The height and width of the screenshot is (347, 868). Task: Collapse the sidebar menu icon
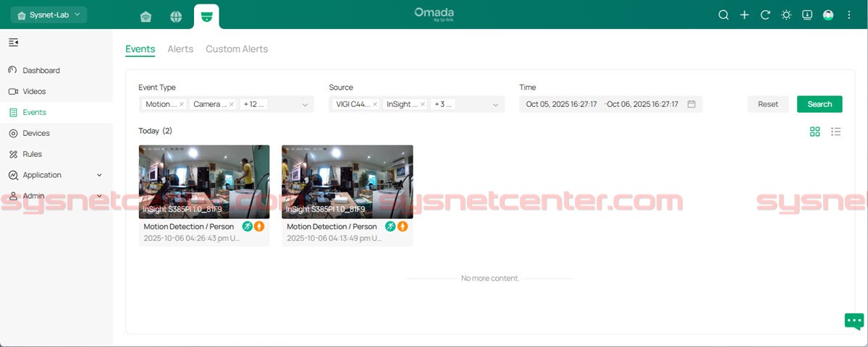point(13,43)
